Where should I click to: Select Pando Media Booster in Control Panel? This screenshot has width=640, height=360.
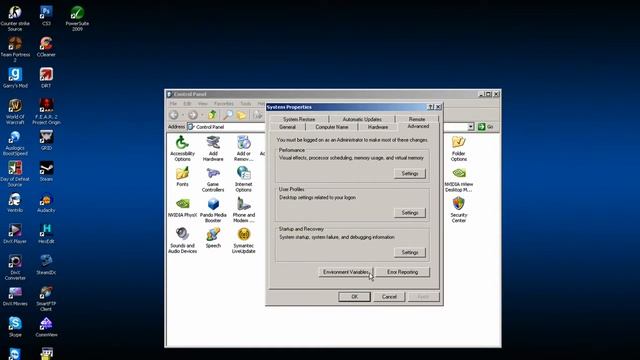[x=213, y=210]
